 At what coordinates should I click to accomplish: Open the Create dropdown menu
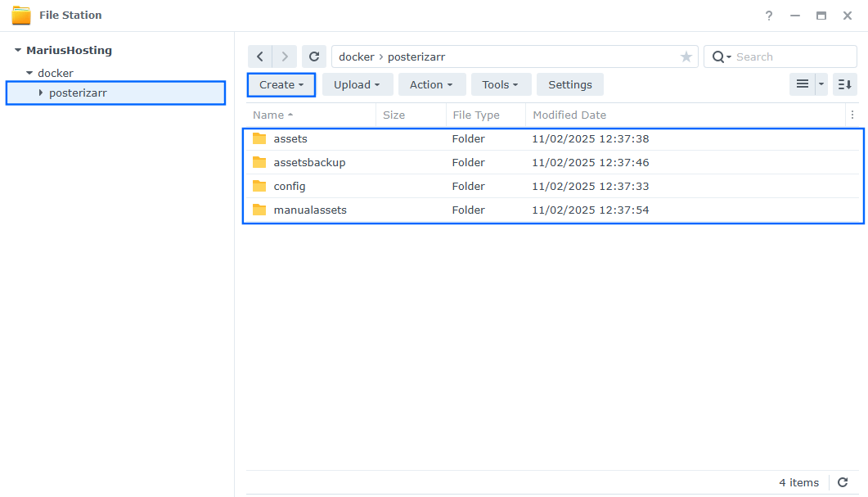click(x=281, y=84)
